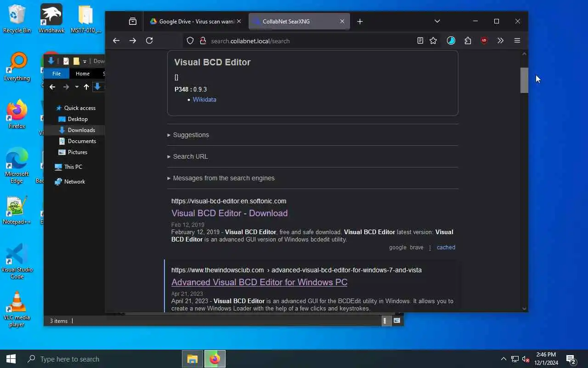588x368 pixels.
Task: Open the notification center icon
Action: [x=571, y=359]
